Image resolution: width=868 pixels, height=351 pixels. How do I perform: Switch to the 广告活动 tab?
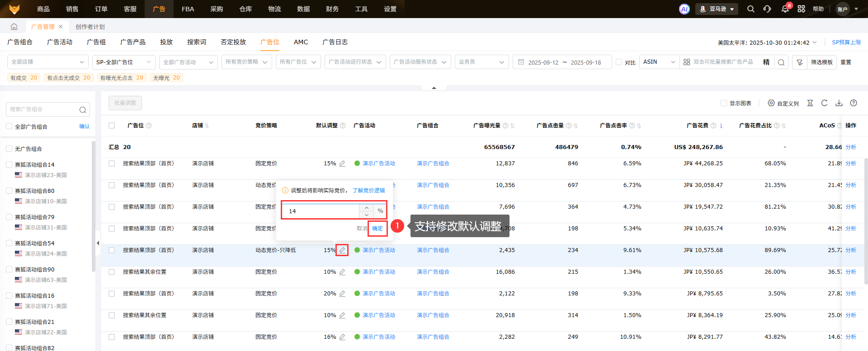[60, 42]
